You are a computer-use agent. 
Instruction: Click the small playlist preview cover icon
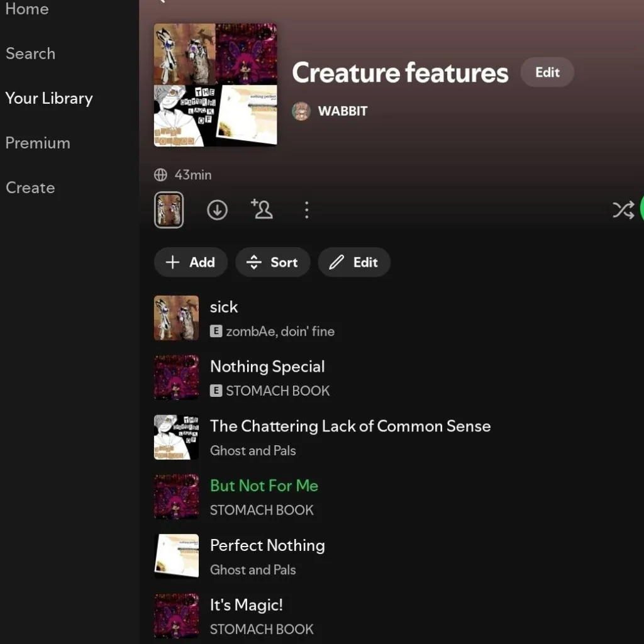tap(169, 210)
